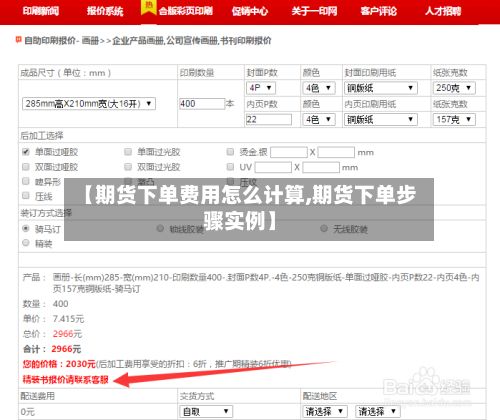Click the 您的价格：2030元 text
The image size is (500, 420).
pos(59,364)
